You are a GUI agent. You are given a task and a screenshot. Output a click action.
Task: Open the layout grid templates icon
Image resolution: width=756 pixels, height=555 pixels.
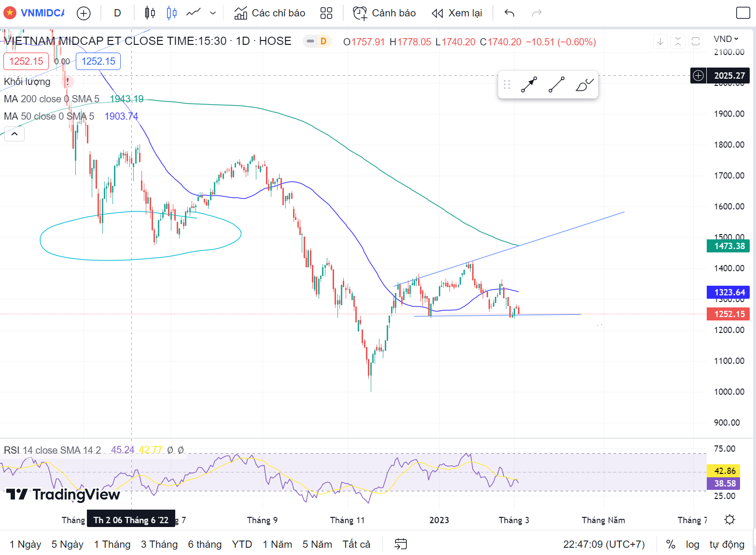(x=326, y=13)
